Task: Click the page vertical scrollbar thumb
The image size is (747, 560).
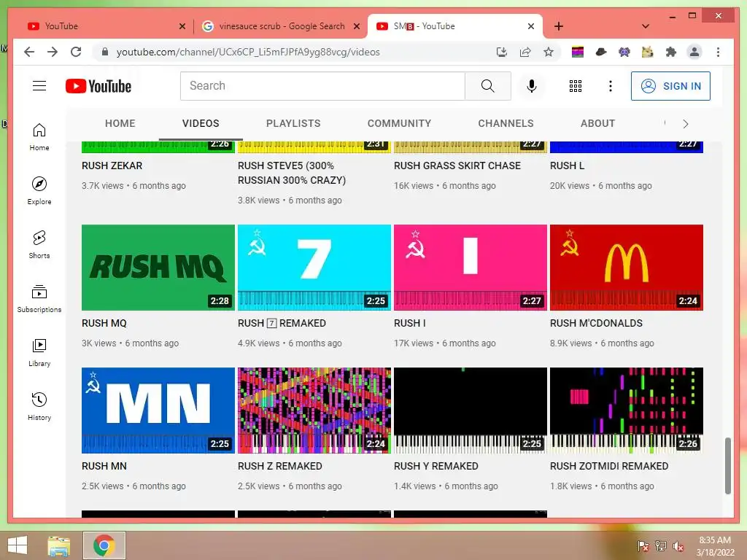Action: [x=727, y=466]
